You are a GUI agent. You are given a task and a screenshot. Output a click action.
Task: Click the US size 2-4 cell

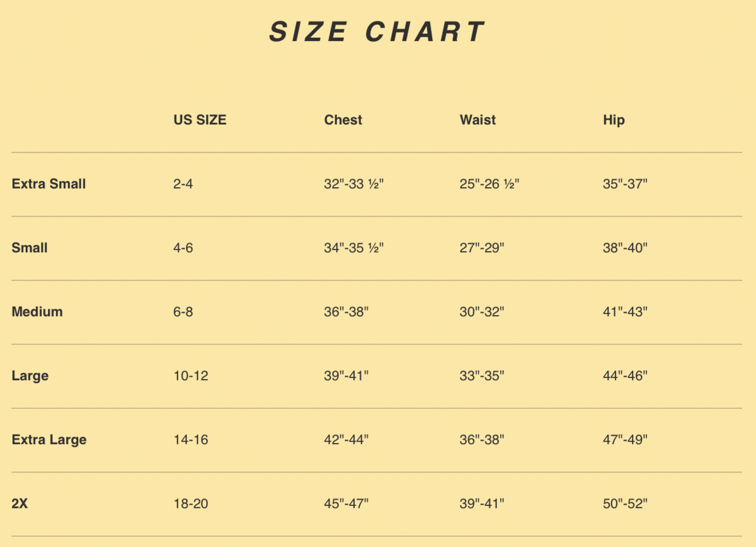(183, 184)
